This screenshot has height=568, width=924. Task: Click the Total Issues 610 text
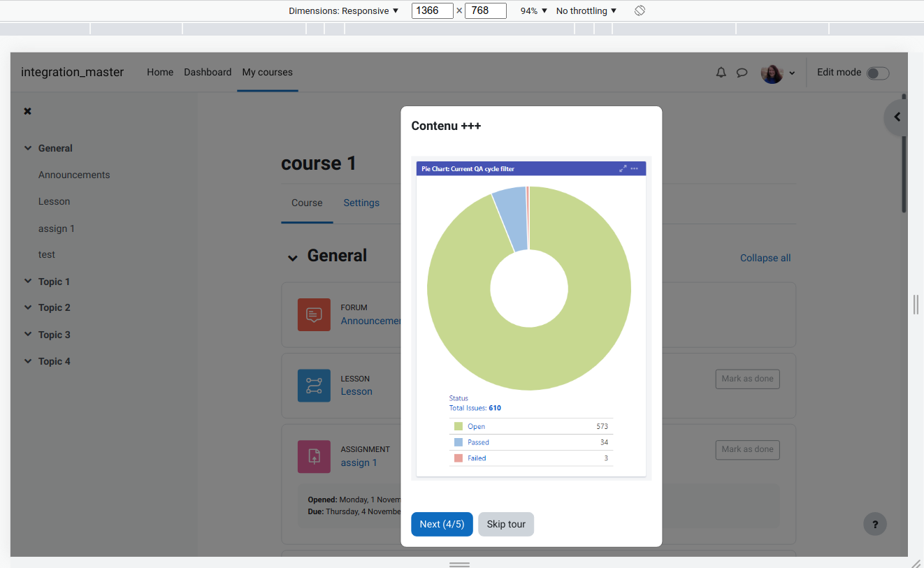pyautogui.click(x=475, y=408)
